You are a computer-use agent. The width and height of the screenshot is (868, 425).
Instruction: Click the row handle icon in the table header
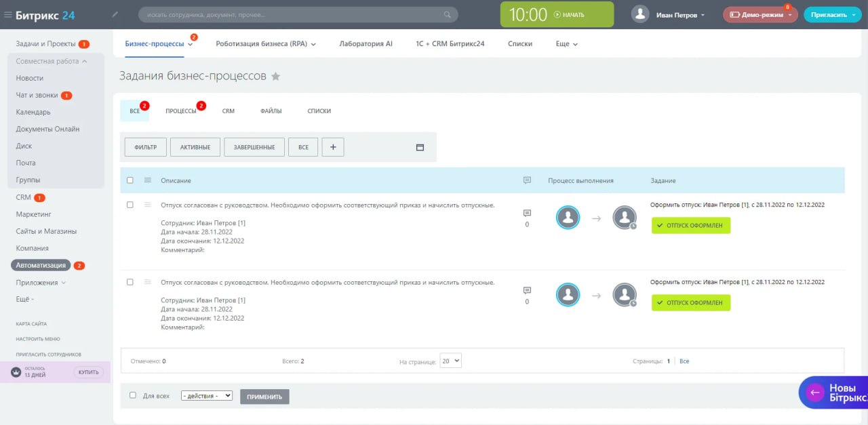[147, 180]
